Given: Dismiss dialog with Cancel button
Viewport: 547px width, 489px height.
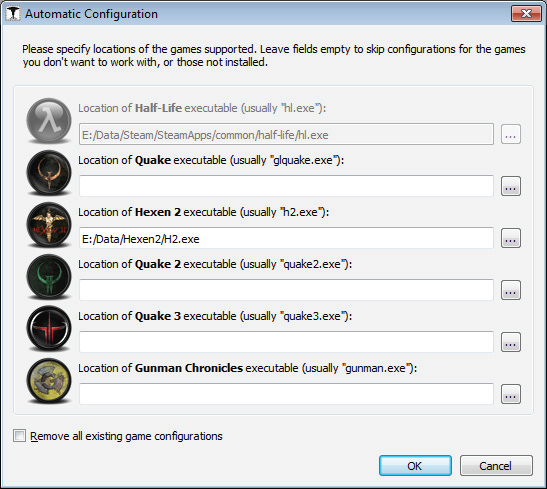Looking at the screenshot, I should (x=496, y=466).
